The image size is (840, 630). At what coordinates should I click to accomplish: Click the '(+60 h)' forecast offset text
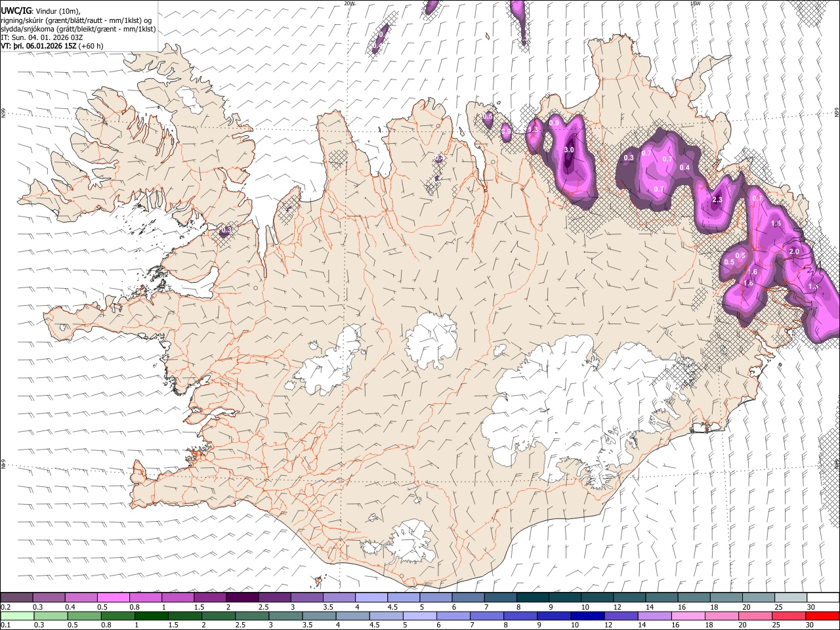[91, 46]
